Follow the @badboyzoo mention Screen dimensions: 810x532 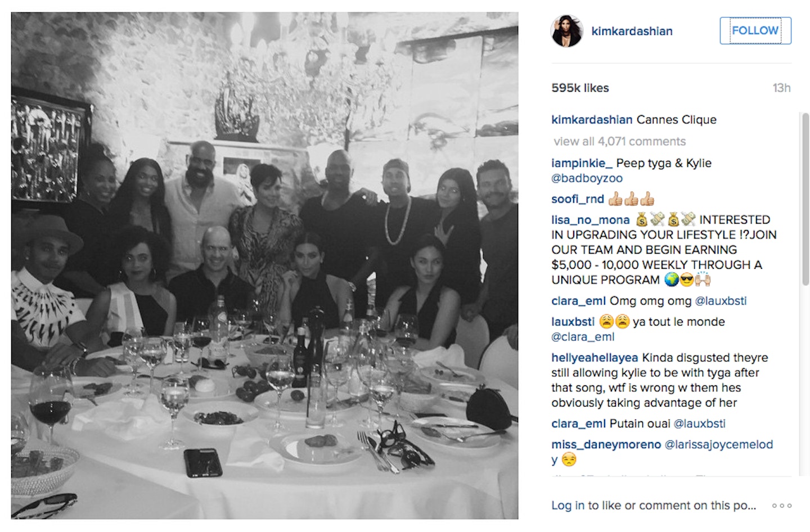click(587, 178)
